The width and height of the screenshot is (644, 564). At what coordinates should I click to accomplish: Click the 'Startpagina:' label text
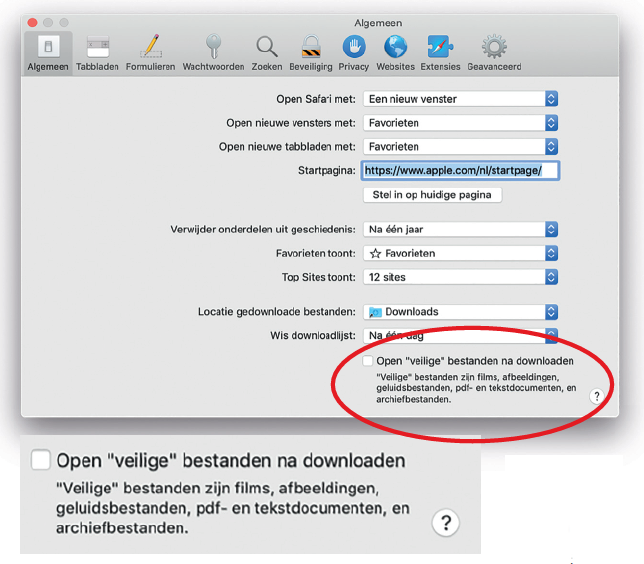[x=327, y=170]
